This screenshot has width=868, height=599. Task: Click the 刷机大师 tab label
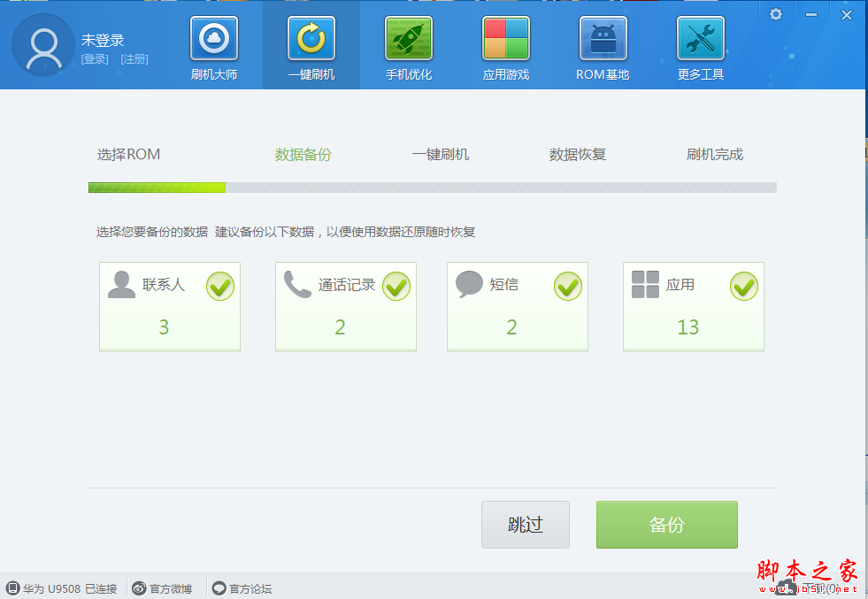click(x=214, y=74)
